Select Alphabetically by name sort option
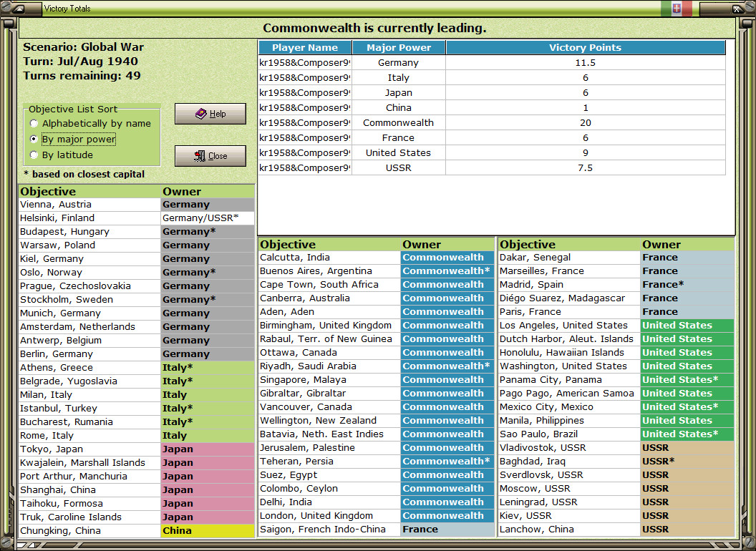Image resolution: width=756 pixels, height=551 pixels. [90, 123]
